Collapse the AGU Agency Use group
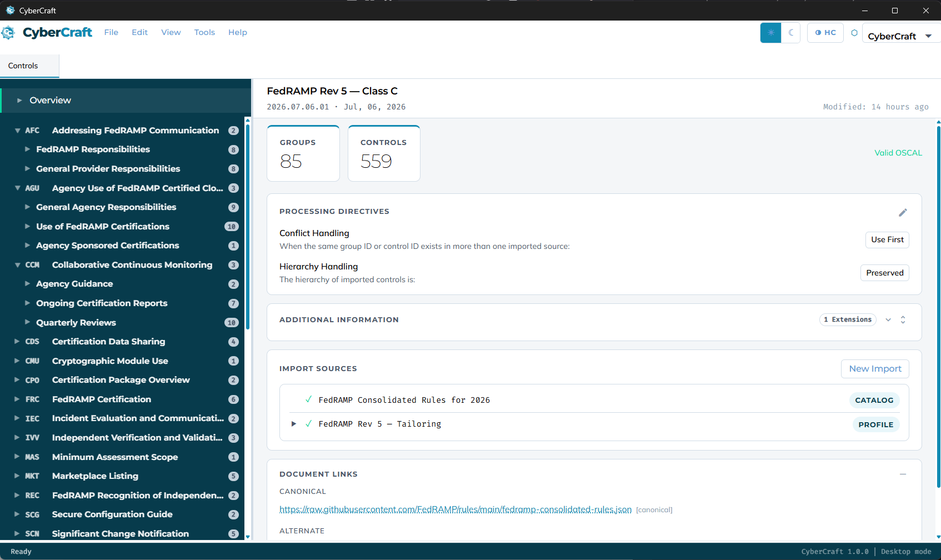The image size is (941, 560). click(18, 188)
